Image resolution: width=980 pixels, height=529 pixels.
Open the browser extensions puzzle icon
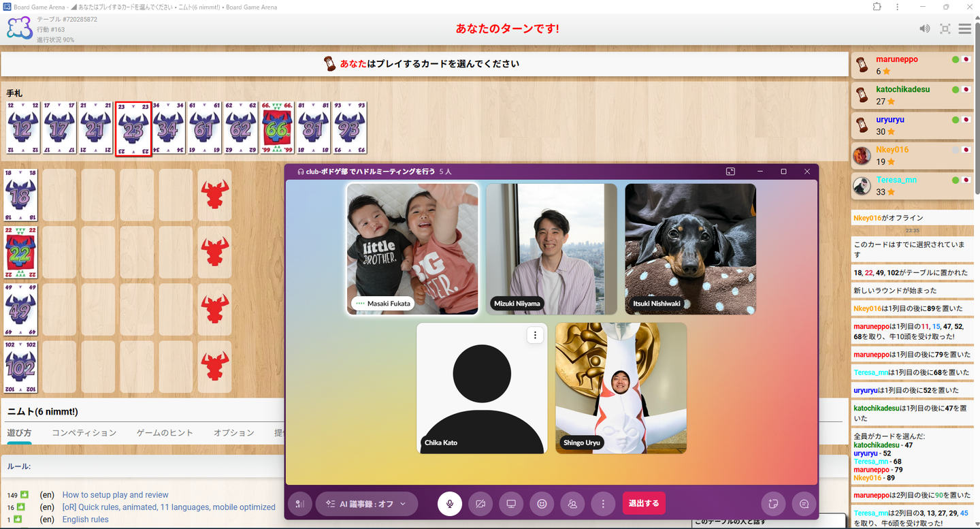[x=877, y=7]
